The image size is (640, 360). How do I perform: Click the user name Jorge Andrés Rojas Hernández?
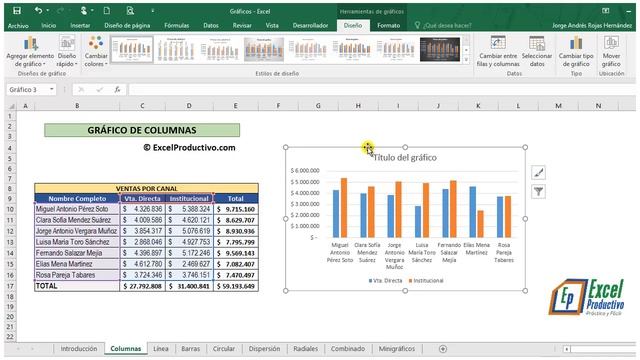pos(592,25)
